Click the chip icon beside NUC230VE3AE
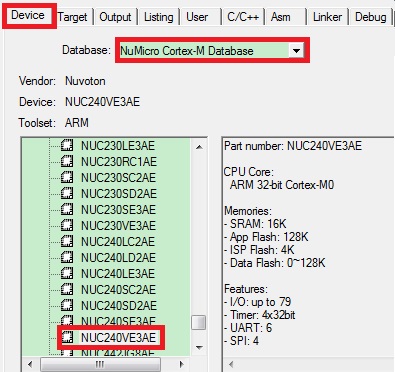The height and width of the screenshot is (372, 395). tap(67, 226)
